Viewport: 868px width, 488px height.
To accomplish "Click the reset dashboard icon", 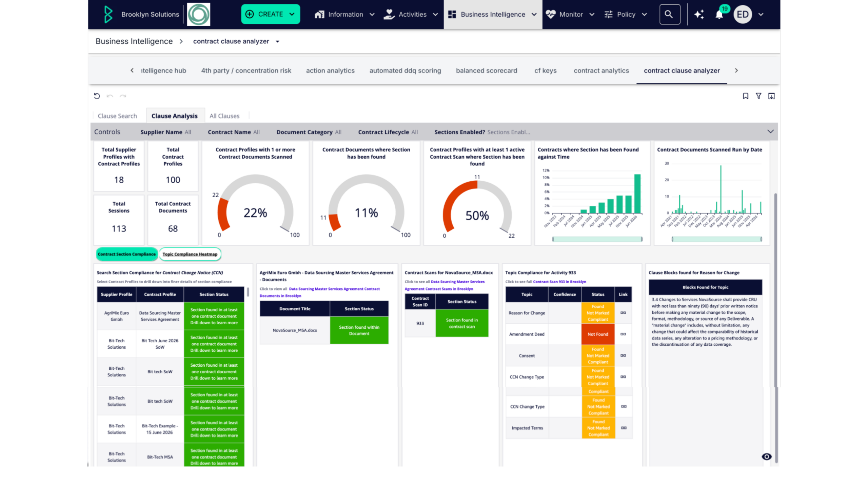I will (x=97, y=96).
